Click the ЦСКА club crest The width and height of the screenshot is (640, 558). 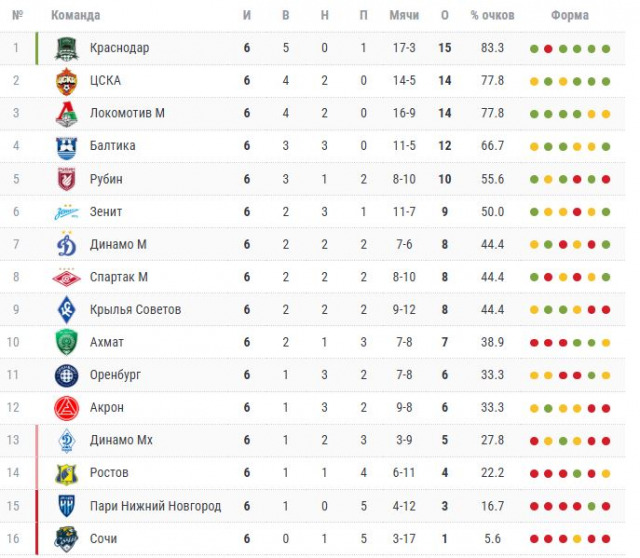66,81
